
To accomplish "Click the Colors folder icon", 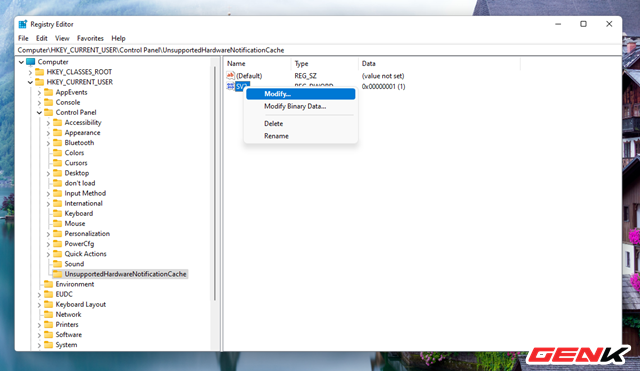I will pos(58,153).
